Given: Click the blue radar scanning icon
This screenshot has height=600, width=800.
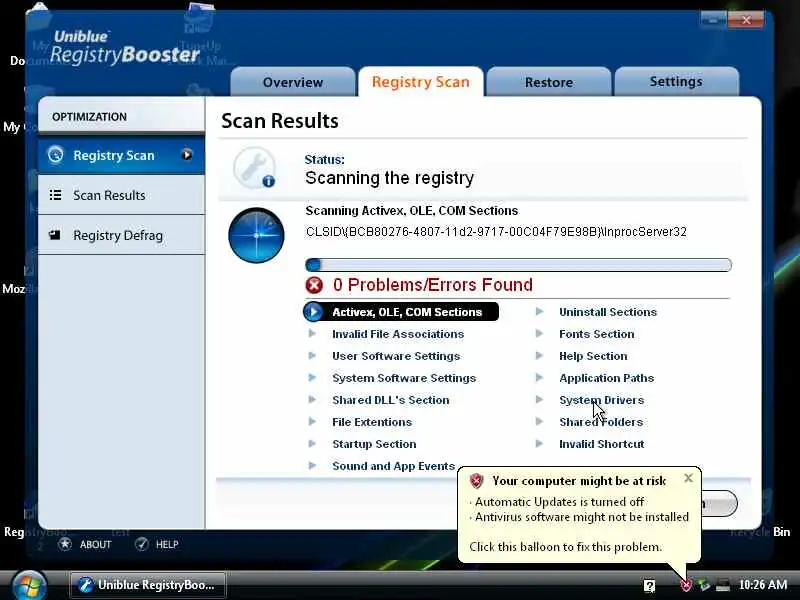Looking at the screenshot, I should pyautogui.click(x=256, y=235).
